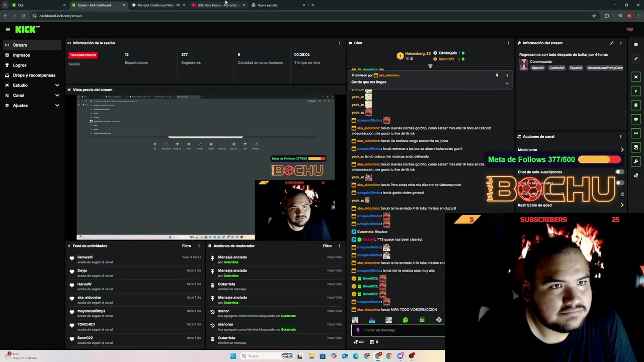Viewport: 644px width, 362px height.
Task: Switch to the Nueva pestaña tab
Action: [x=278, y=5]
